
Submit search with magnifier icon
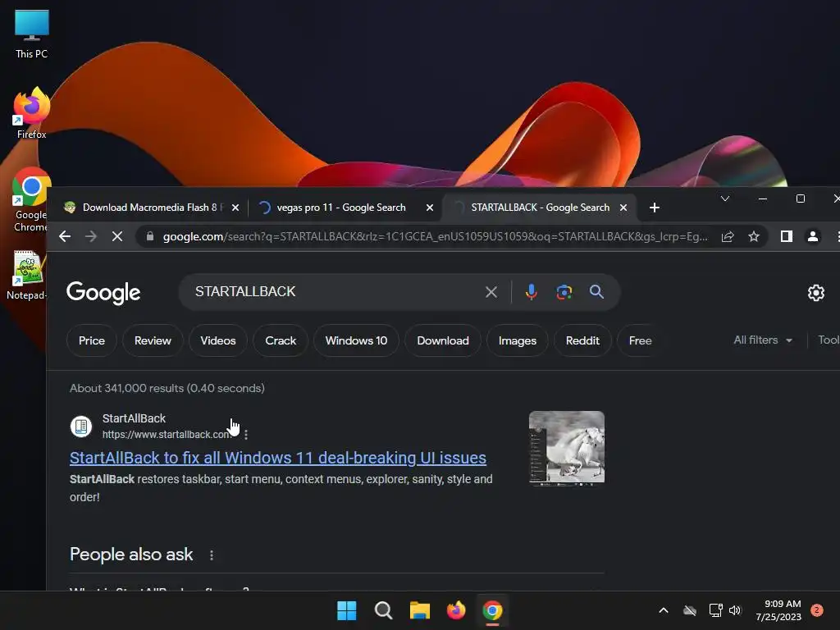tap(597, 292)
